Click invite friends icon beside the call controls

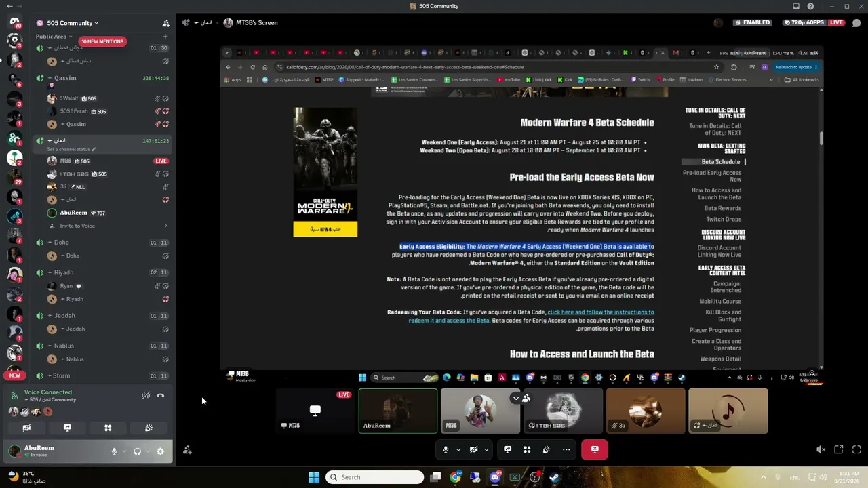tap(187, 450)
